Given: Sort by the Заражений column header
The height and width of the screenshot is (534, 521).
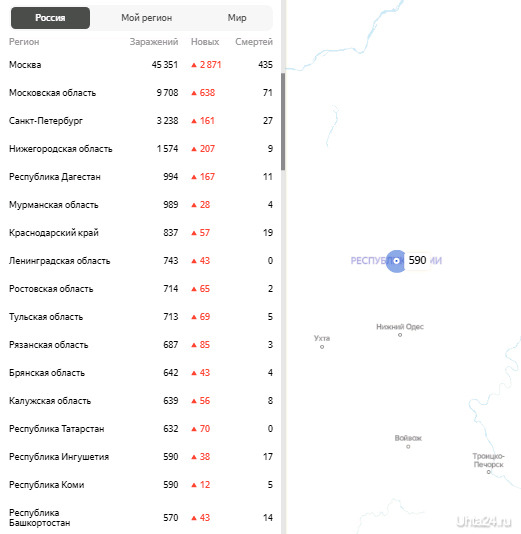Looking at the screenshot, I should coord(154,42).
